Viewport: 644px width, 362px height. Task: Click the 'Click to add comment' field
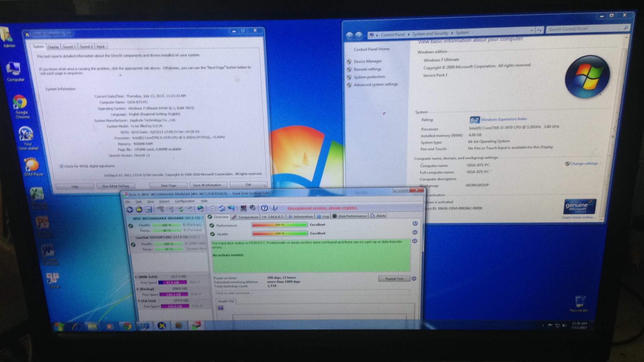click(312, 293)
